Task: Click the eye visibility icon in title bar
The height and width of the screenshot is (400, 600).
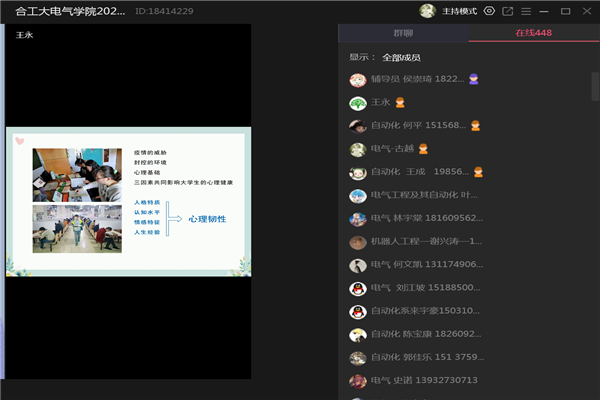Action: click(x=489, y=11)
